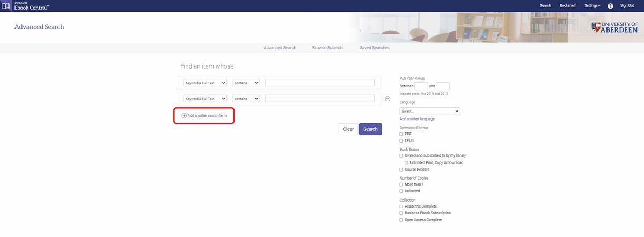Switch to the Advanced Search tab
The height and width of the screenshot is (237, 644).
pos(280,48)
